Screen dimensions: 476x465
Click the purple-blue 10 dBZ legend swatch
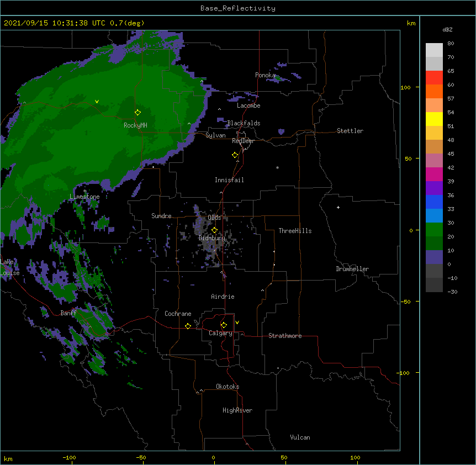(434, 257)
